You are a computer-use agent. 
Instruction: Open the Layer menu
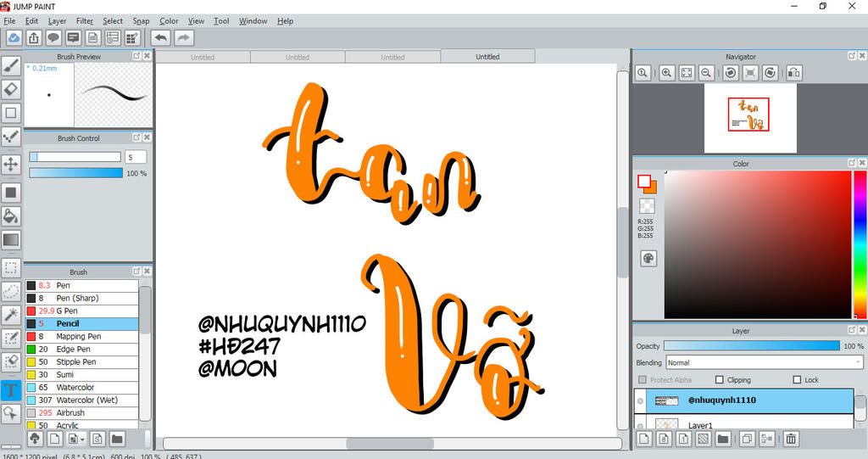pos(57,21)
